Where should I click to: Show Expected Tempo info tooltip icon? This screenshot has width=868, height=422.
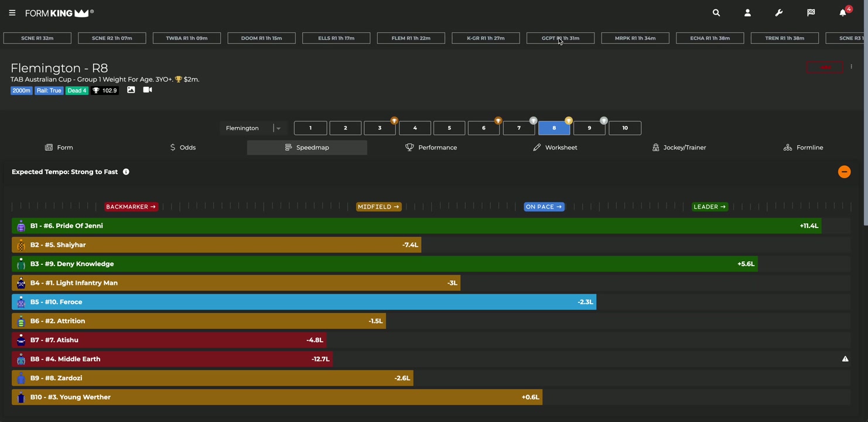[x=126, y=172]
